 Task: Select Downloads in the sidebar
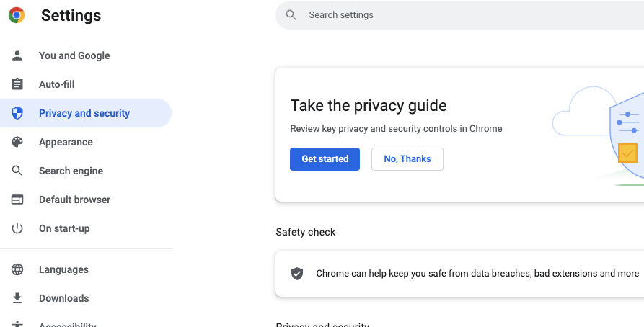pyautogui.click(x=63, y=298)
